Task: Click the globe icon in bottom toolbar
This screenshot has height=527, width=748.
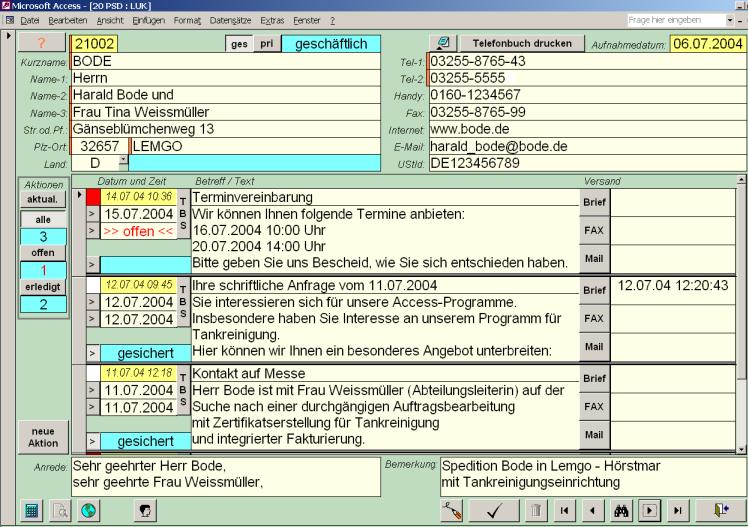Action: coord(88,510)
